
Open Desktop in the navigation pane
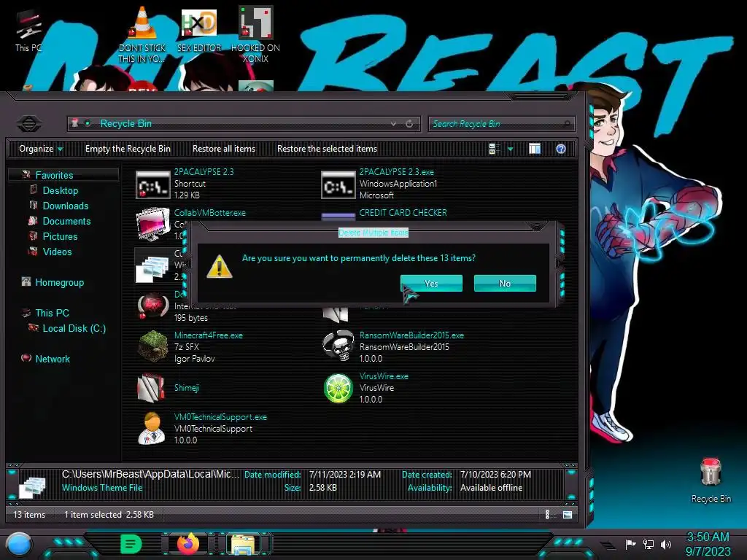[60, 190]
